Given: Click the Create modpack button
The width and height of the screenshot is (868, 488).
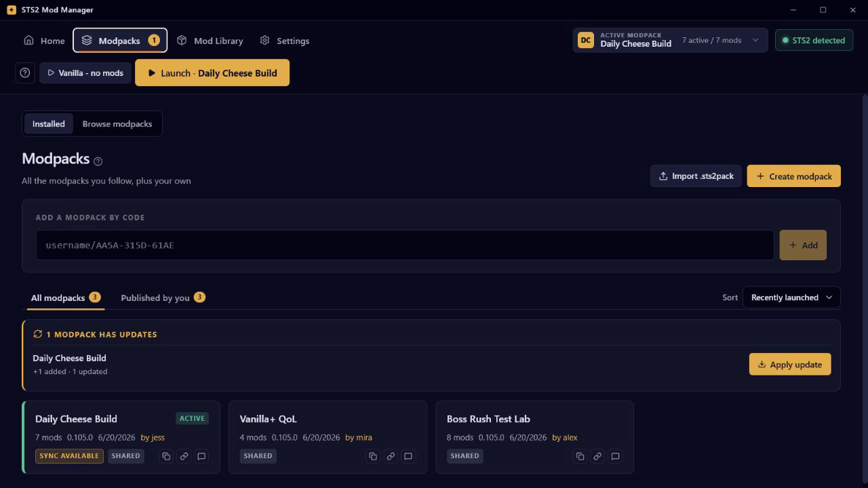Looking at the screenshot, I should tap(794, 176).
